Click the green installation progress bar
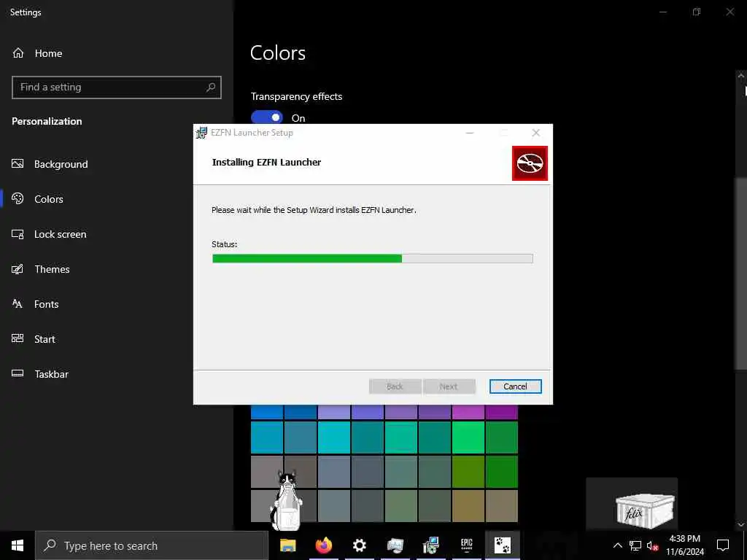 [x=373, y=259]
